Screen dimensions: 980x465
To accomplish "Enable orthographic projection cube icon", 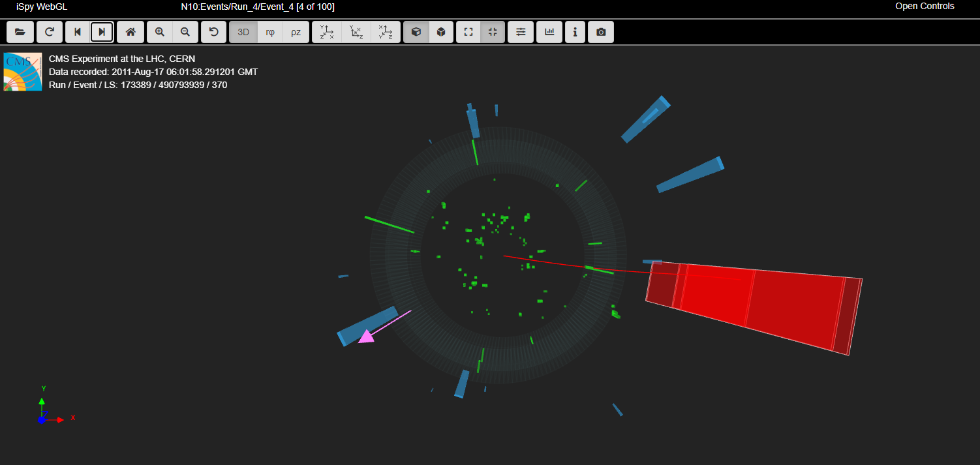I will pos(441,32).
